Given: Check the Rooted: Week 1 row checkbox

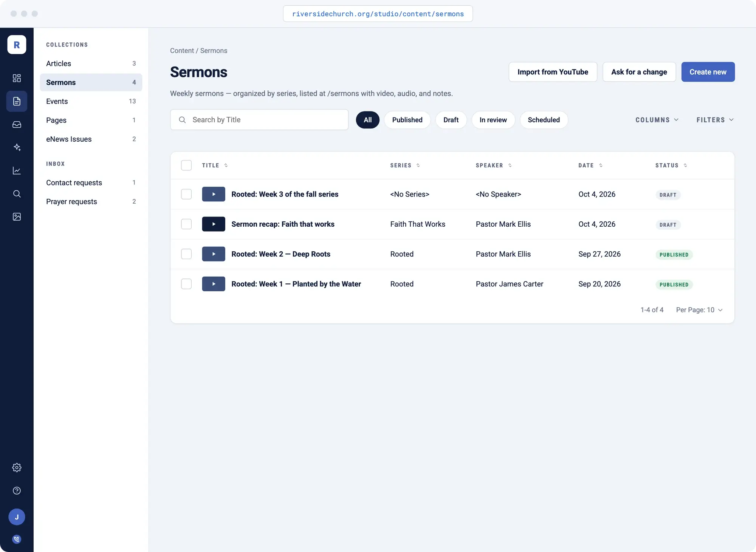Looking at the screenshot, I should [186, 284].
